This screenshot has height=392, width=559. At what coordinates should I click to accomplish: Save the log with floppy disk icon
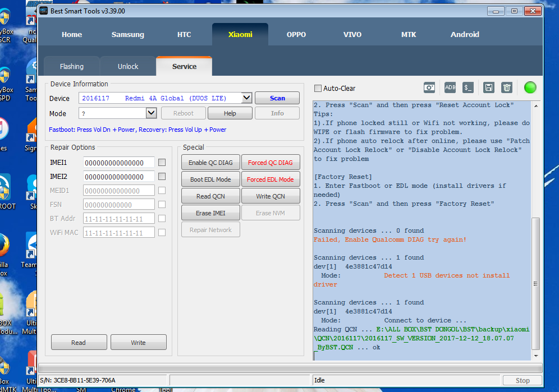pos(488,87)
